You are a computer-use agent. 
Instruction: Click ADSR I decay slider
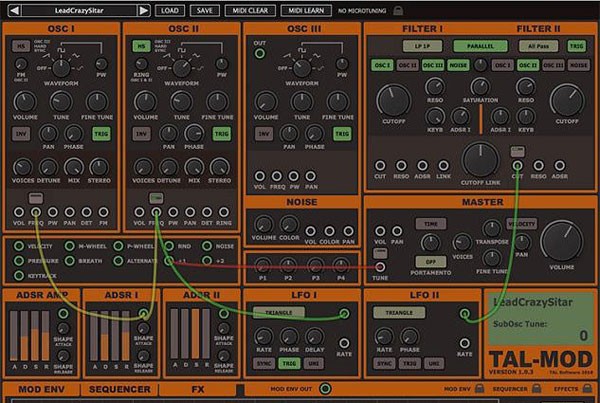point(104,335)
